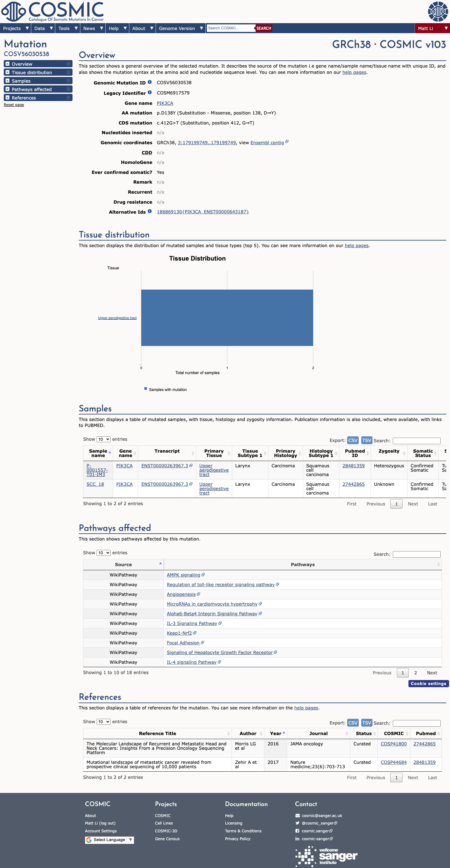450x868 pixels.
Task: Click info icon beside Genomic Mutation ID
Action: click(150, 82)
